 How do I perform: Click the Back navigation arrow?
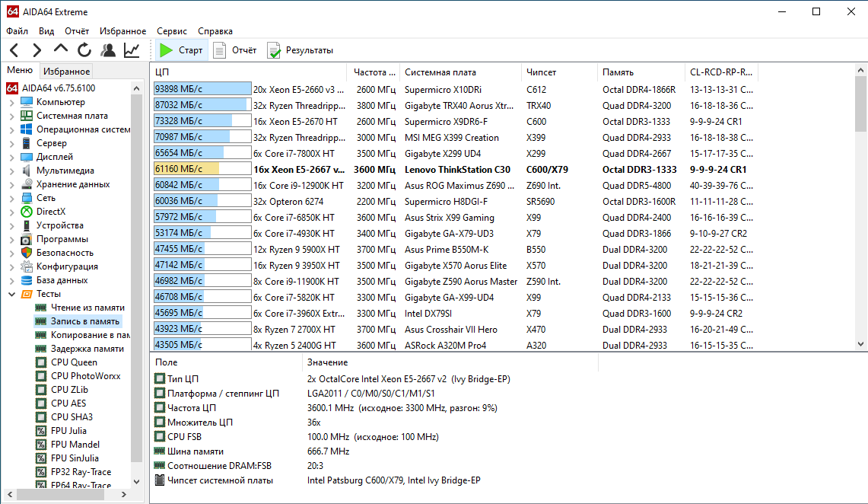pos(14,50)
